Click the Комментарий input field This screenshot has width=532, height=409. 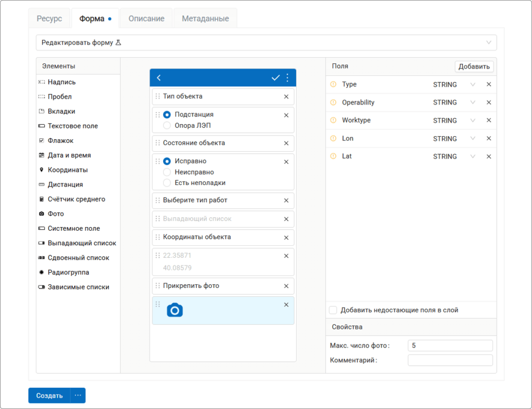coord(450,360)
